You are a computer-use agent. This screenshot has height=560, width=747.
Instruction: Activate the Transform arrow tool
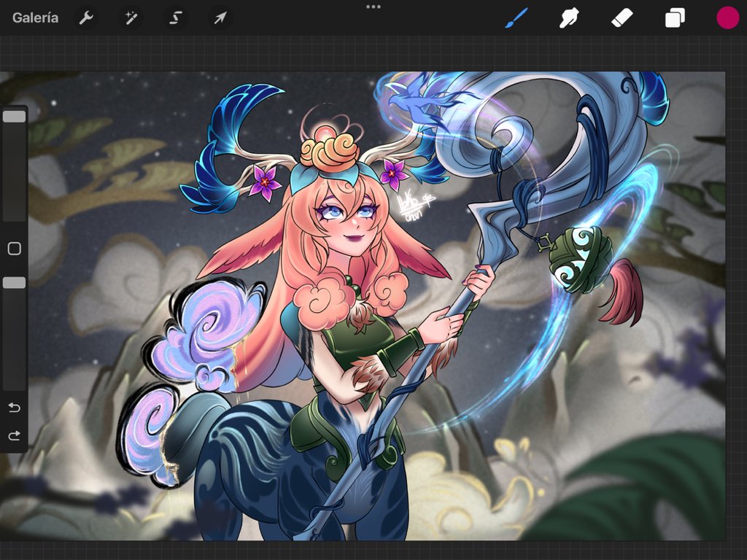pos(220,18)
